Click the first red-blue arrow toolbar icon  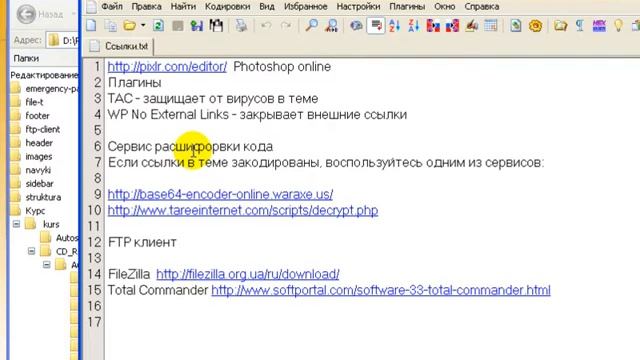pos(433,26)
